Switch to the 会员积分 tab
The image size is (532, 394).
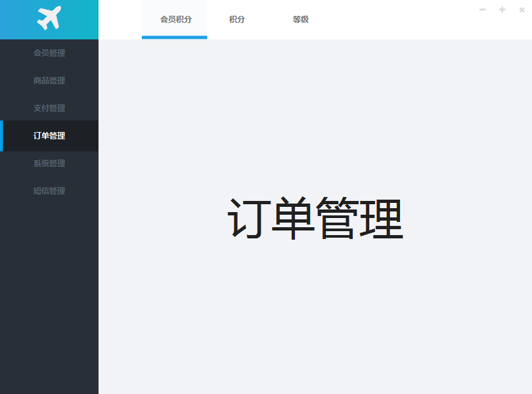(x=174, y=20)
